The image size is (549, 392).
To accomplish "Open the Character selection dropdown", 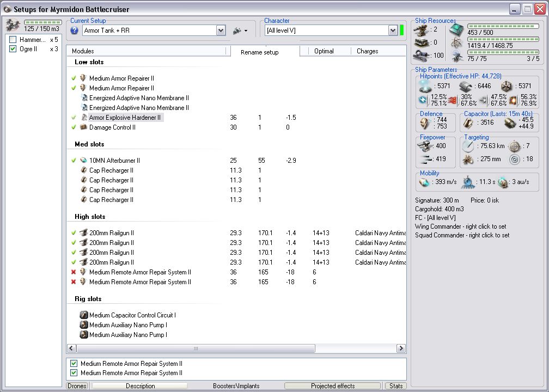I will pyautogui.click(x=393, y=31).
